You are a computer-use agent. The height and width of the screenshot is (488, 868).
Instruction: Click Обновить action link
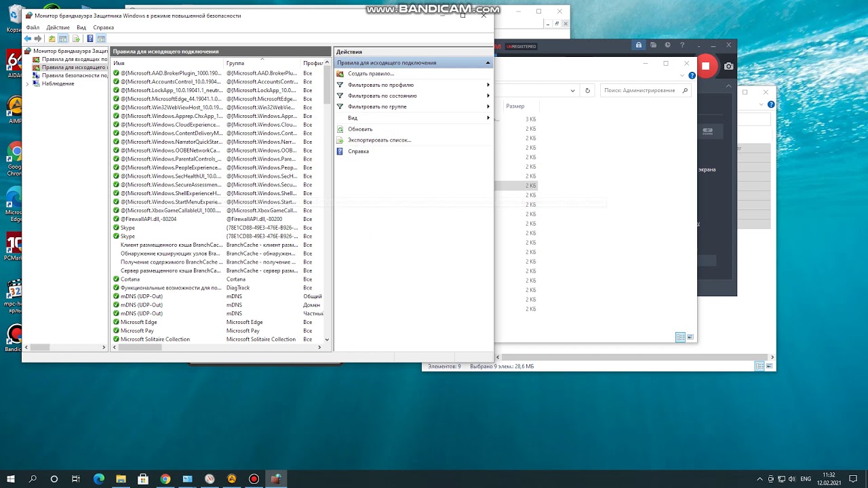pyautogui.click(x=360, y=129)
